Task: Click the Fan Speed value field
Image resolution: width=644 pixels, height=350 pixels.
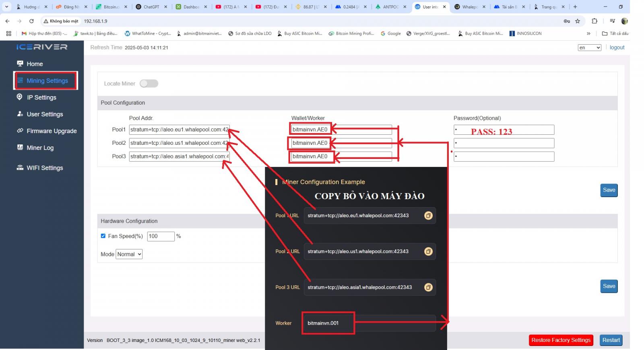Action: pyautogui.click(x=161, y=236)
